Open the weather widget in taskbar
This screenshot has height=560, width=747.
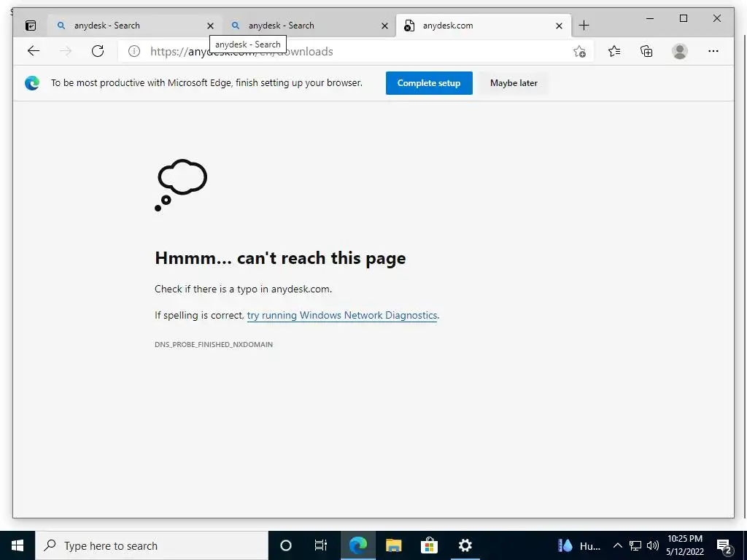[578, 545]
